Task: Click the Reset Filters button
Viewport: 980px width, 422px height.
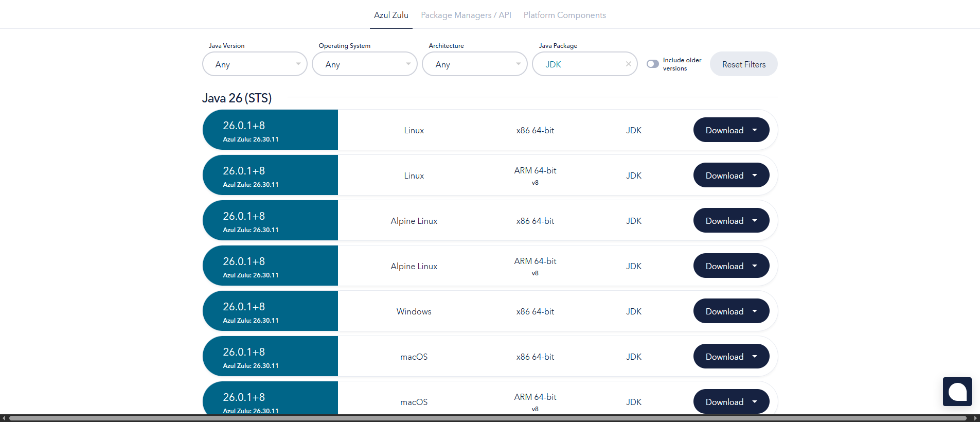Action: (744, 64)
